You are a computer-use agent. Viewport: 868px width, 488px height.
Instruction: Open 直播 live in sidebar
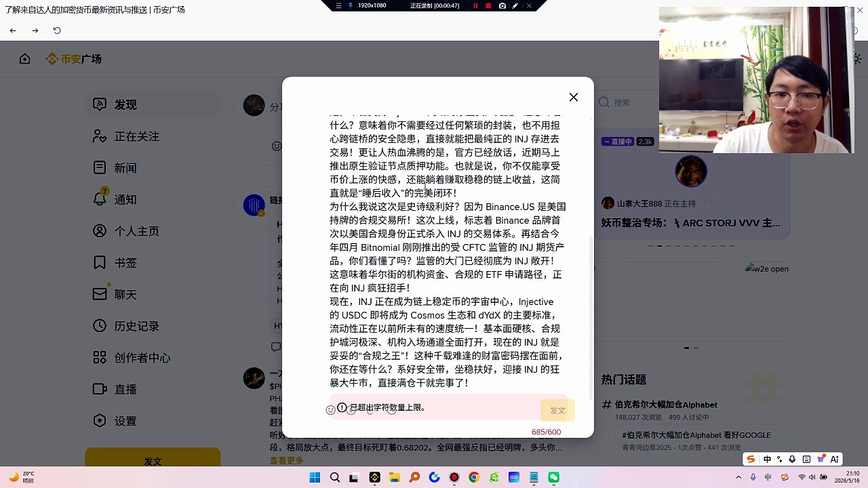pyautogui.click(x=153, y=389)
